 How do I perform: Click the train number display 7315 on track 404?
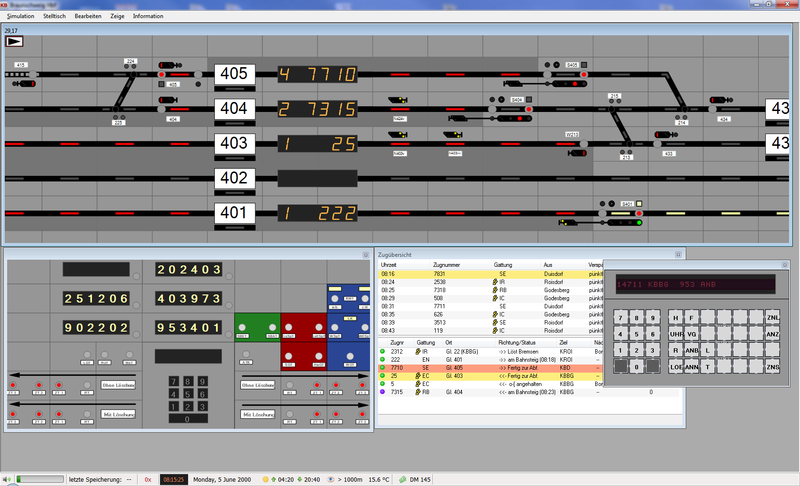[316, 109]
